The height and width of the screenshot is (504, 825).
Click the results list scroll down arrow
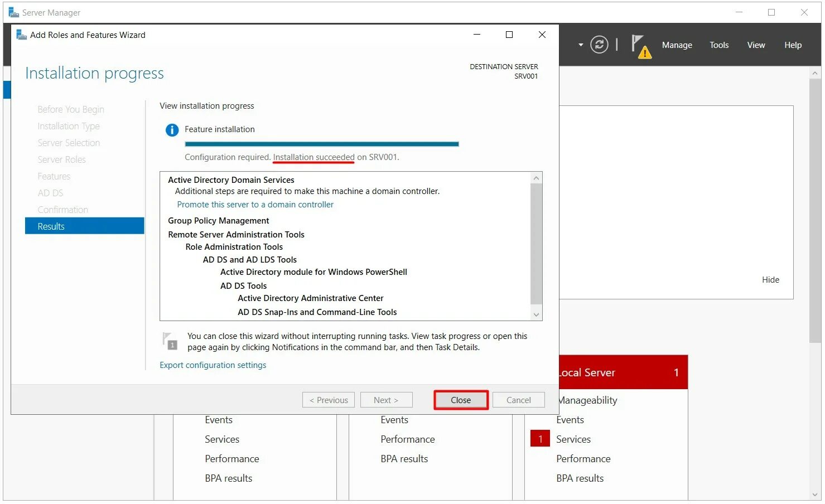(536, 314)
